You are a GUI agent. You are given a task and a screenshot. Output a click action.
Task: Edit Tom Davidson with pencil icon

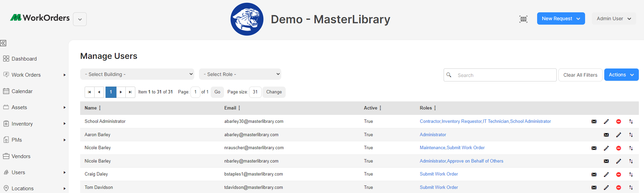[x=606, y=188]
